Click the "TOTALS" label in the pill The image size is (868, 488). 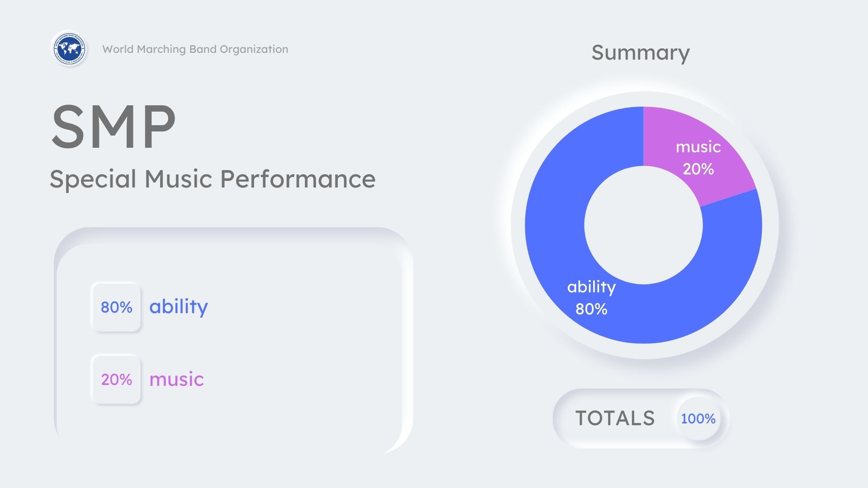point(615,418)
